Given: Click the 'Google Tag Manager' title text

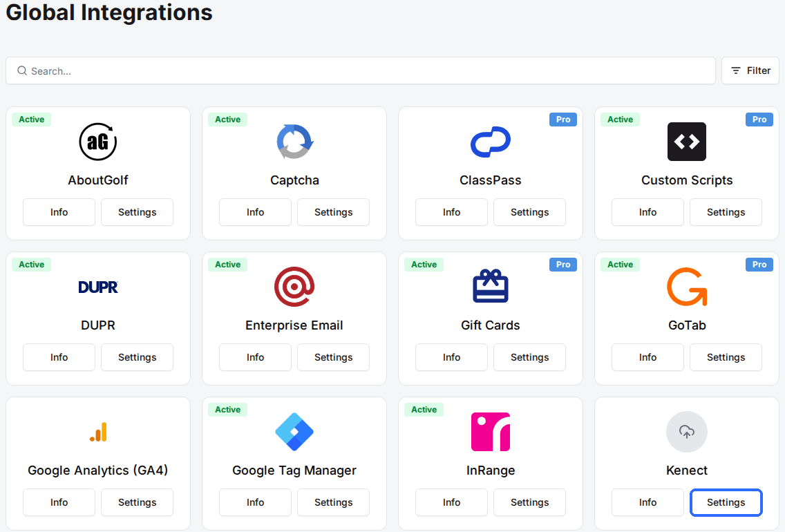Looking at the screenshot, I should click(x=294, y=471).
